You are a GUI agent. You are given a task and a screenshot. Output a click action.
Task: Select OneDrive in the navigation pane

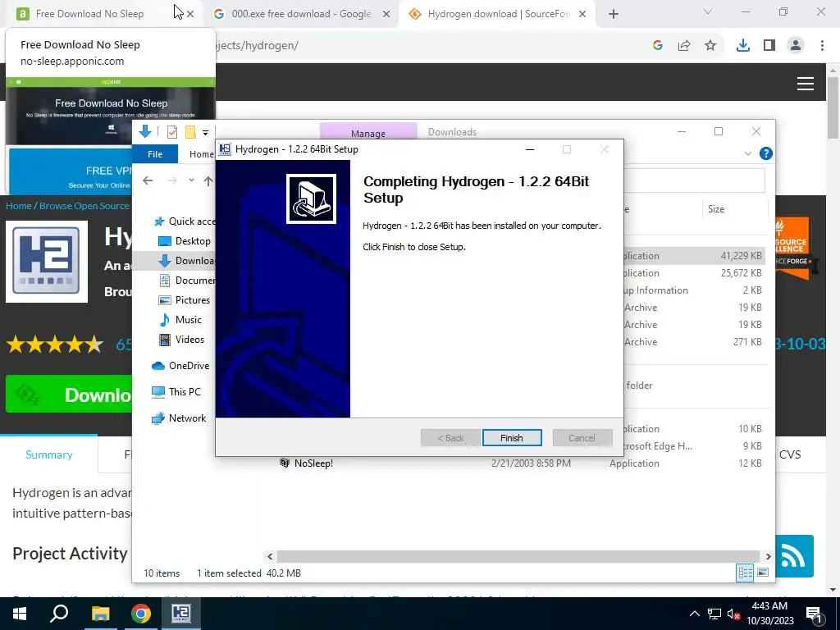coord(180,366)
